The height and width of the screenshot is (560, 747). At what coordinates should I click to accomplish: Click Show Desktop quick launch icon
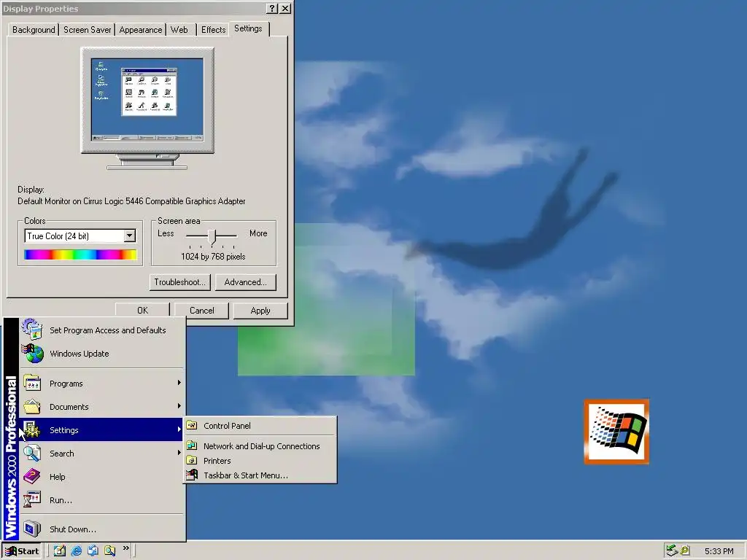(59, 551)
